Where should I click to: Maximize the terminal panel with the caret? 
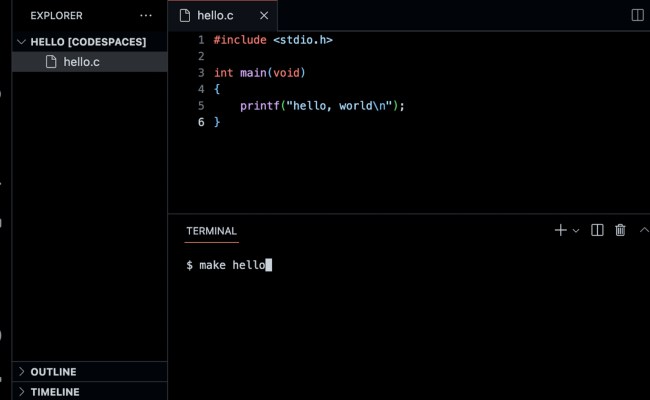pos(644,230)
